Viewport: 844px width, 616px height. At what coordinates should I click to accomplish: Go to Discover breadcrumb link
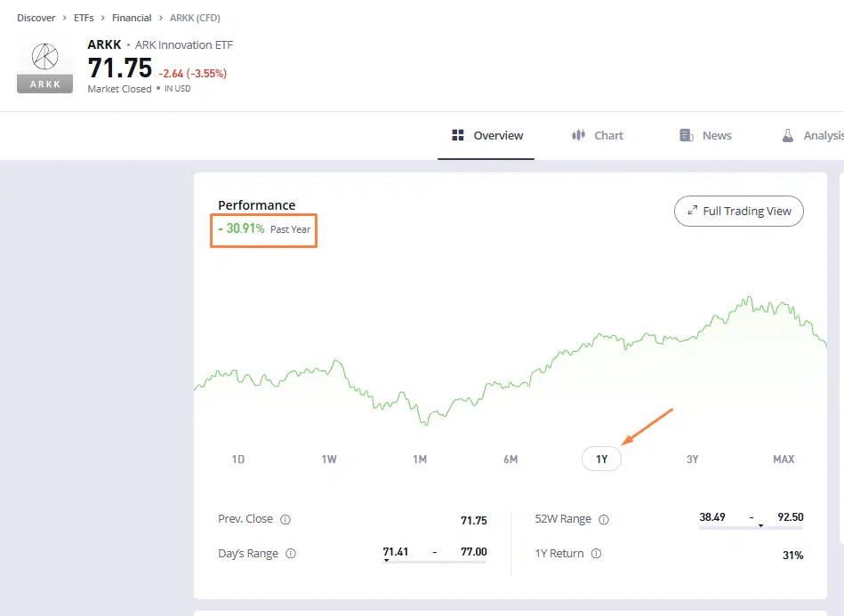pyautogui.click(x=36, y=18)
